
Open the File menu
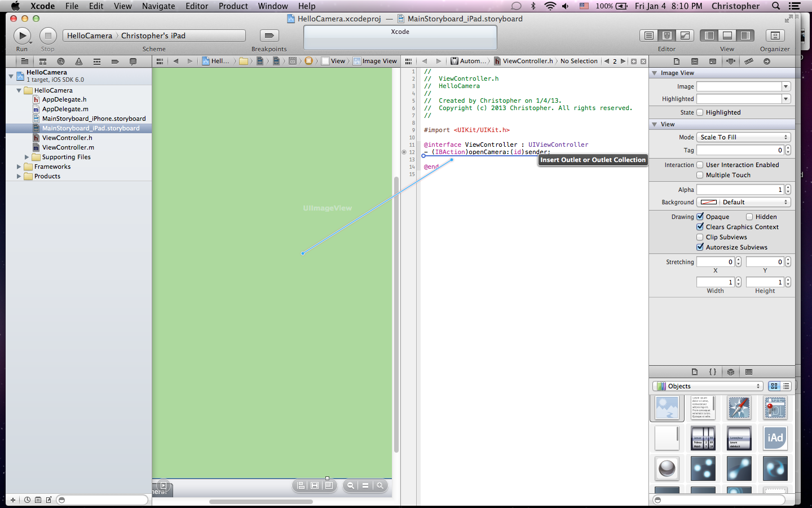point(72,6)
